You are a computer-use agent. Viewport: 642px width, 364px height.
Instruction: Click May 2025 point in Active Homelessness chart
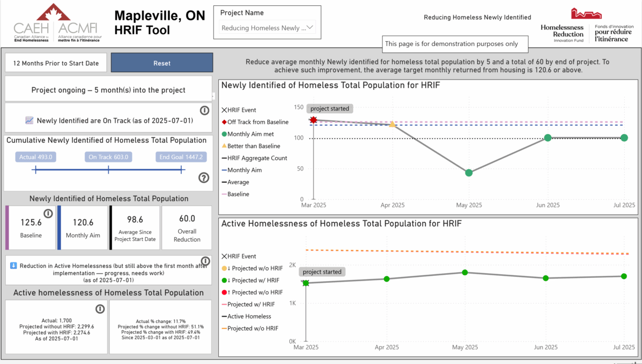tap(465, 273)
